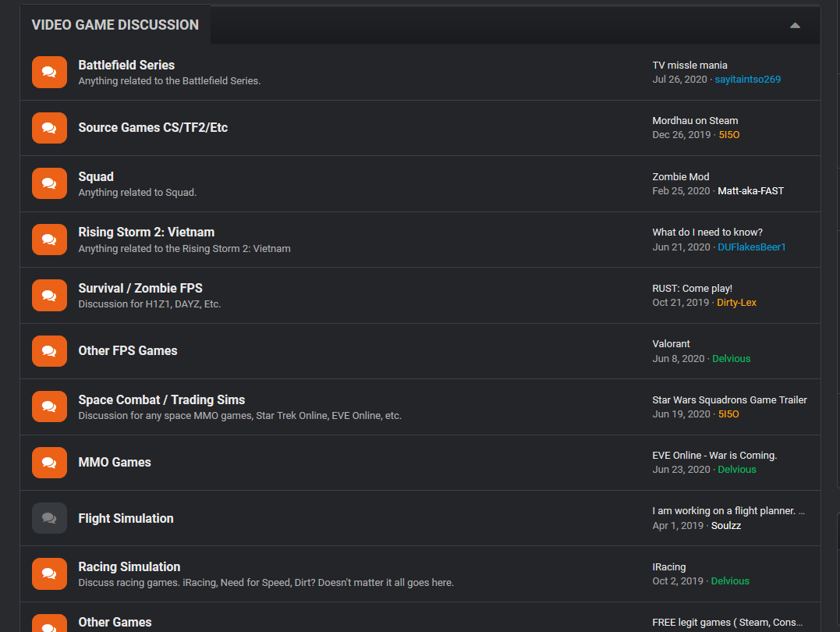
Task: Click the gray Flight Simulation forum icon
Action: point(49,518)
